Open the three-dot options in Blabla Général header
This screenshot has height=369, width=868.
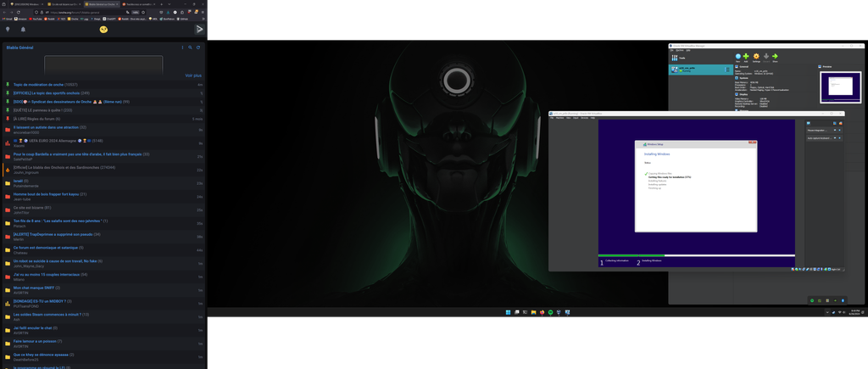[182, 48]
